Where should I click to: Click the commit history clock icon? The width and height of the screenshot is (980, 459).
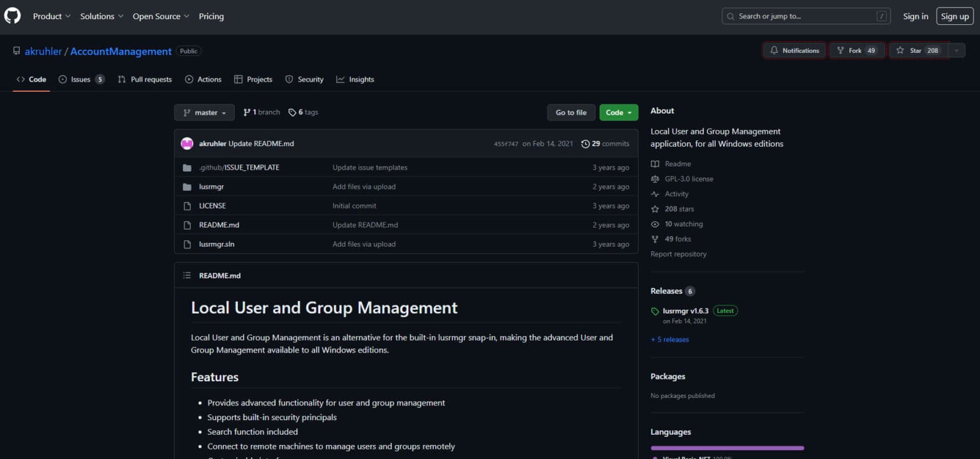coord(586,143)
